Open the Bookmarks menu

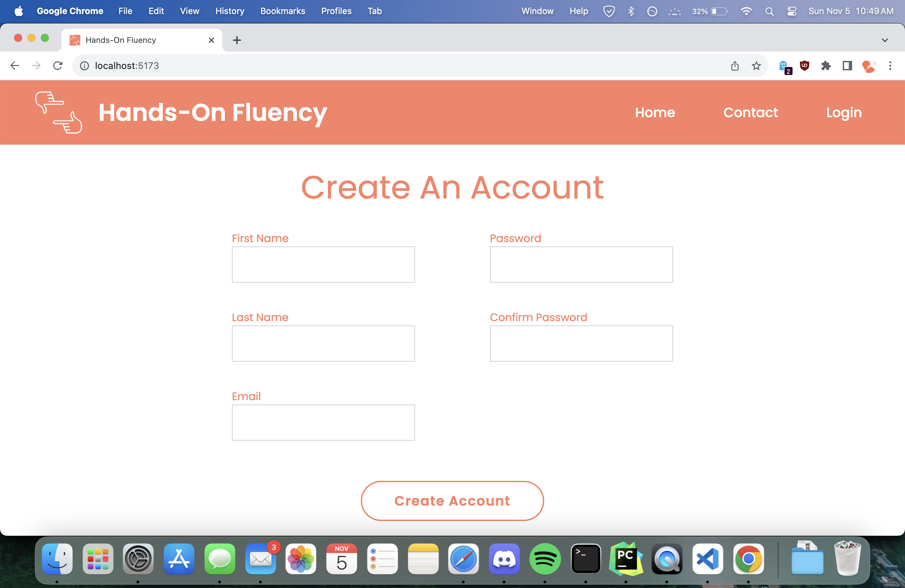coord(282,11)
